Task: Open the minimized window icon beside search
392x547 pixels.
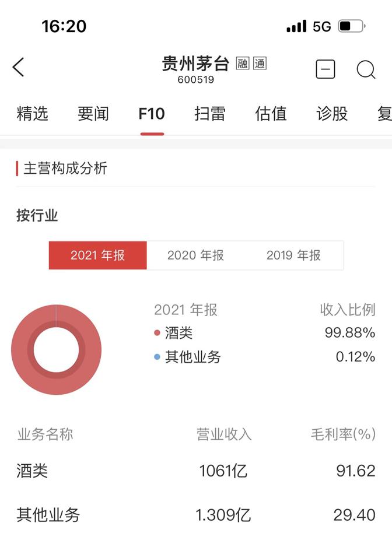Action: (x=325, y=69)
